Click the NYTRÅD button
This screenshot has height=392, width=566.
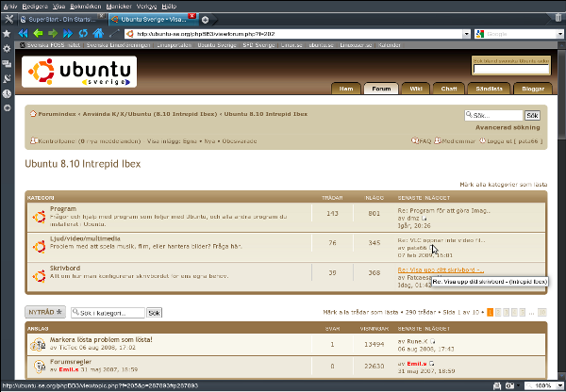point(45,312)
